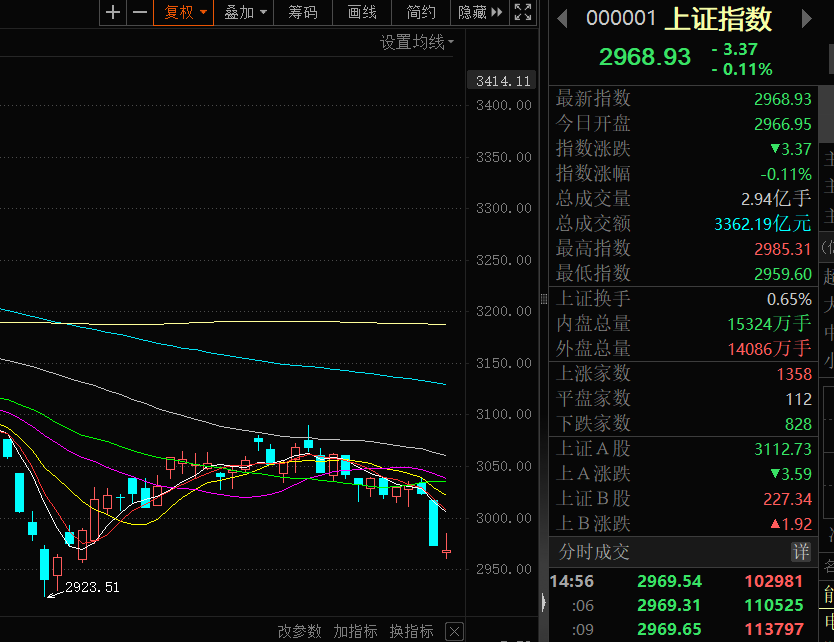Open 详 details for 分时成交
Screen dimensions: 834x642
coord(801,552)
